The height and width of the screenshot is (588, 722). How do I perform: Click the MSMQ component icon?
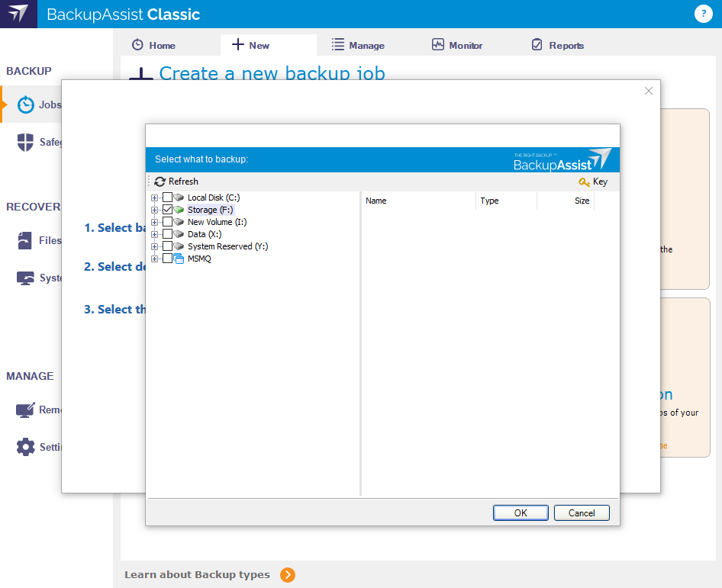pyautogui.click(x=179, y=259)
